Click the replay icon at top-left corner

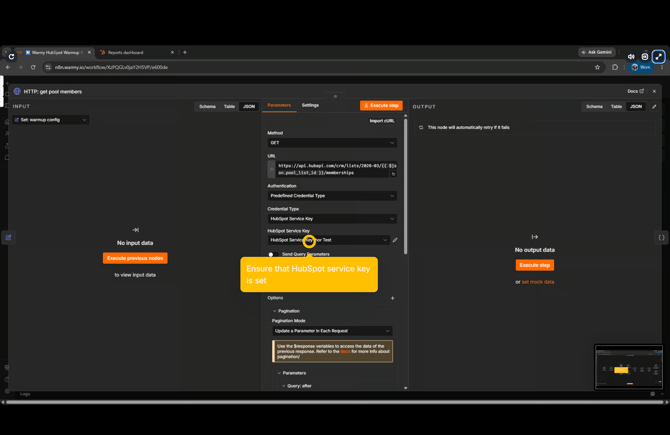point(11,56)
